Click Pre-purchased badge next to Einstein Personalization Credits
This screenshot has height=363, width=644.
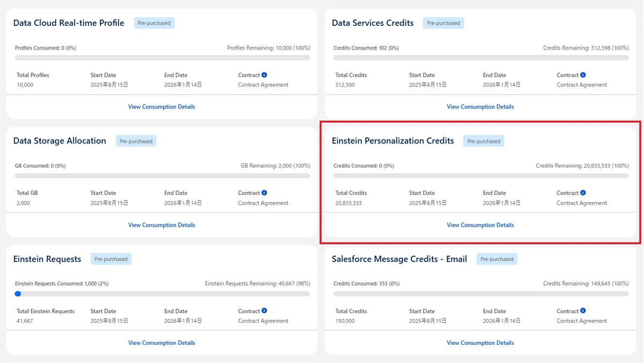(484, 141)
